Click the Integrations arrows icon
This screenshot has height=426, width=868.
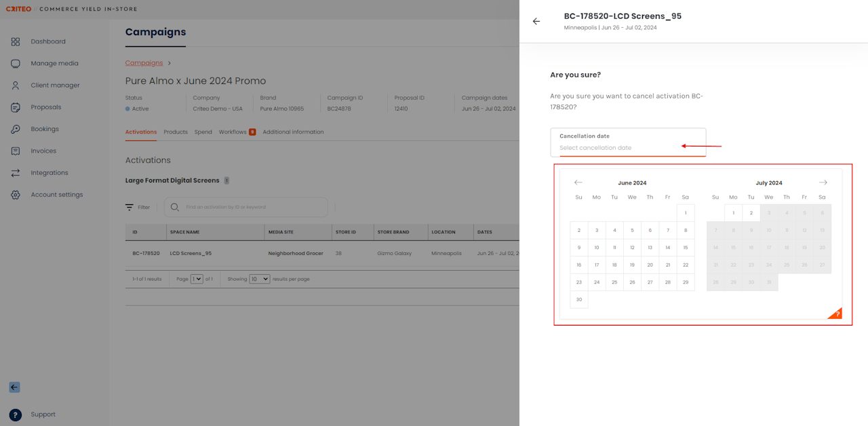pos(16,173)
